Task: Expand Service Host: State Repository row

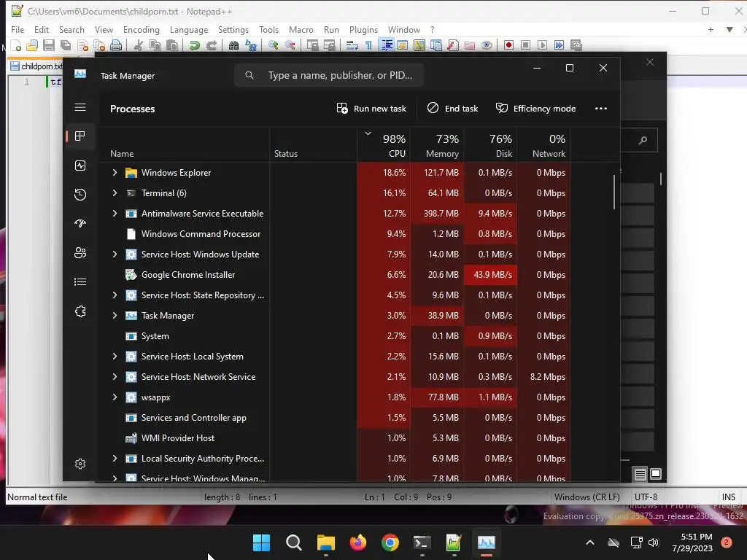Action: pos(115,295)
